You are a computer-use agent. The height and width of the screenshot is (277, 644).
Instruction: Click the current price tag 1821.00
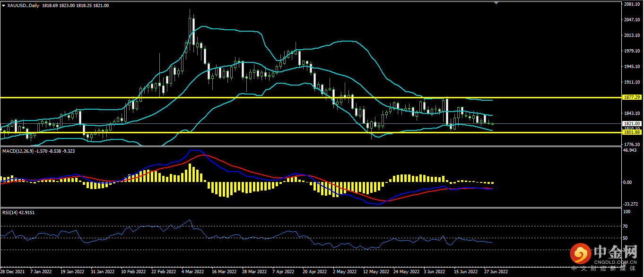632,123
